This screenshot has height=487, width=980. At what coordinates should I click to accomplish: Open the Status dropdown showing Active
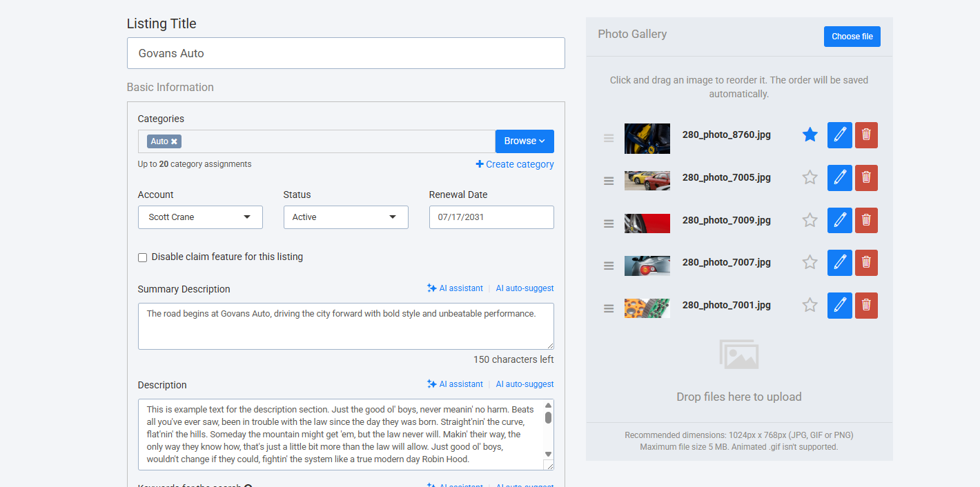point(346,217)
